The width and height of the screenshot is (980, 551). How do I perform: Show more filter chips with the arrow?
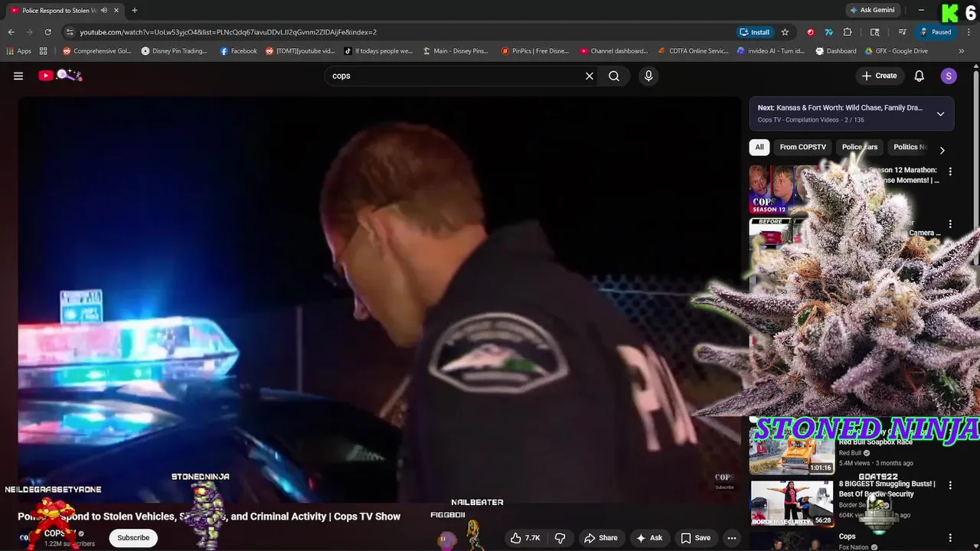tap(942, 150)
